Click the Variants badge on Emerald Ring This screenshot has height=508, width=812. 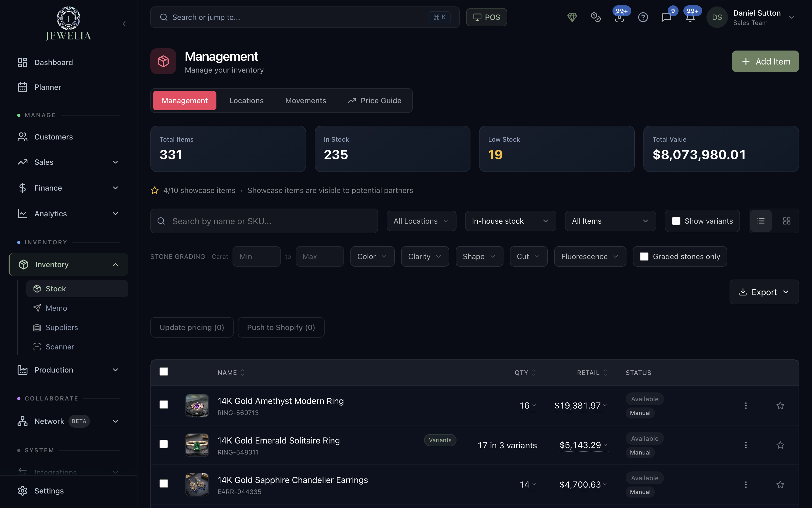pyautogui.click(x=440, y=440)
